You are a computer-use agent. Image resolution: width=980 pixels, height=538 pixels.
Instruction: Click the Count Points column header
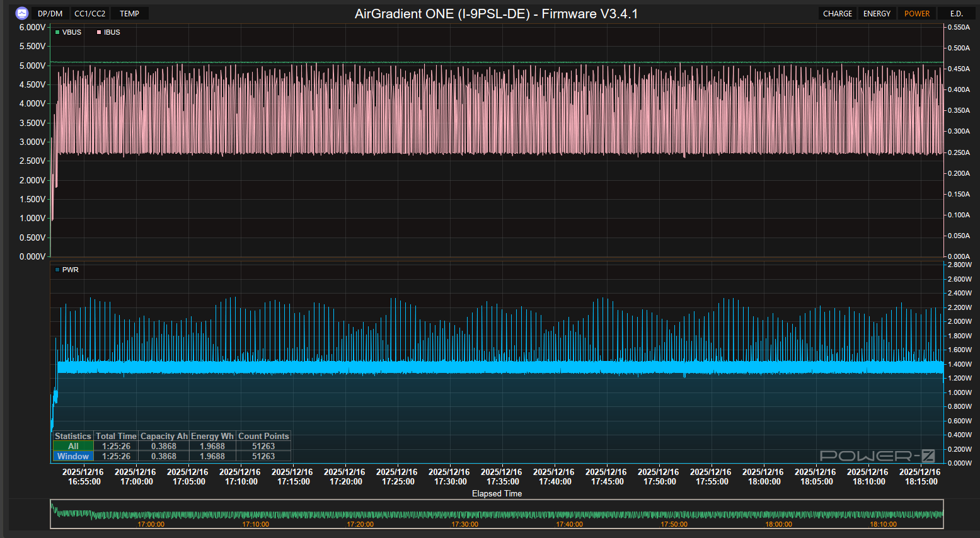(263, 436)
